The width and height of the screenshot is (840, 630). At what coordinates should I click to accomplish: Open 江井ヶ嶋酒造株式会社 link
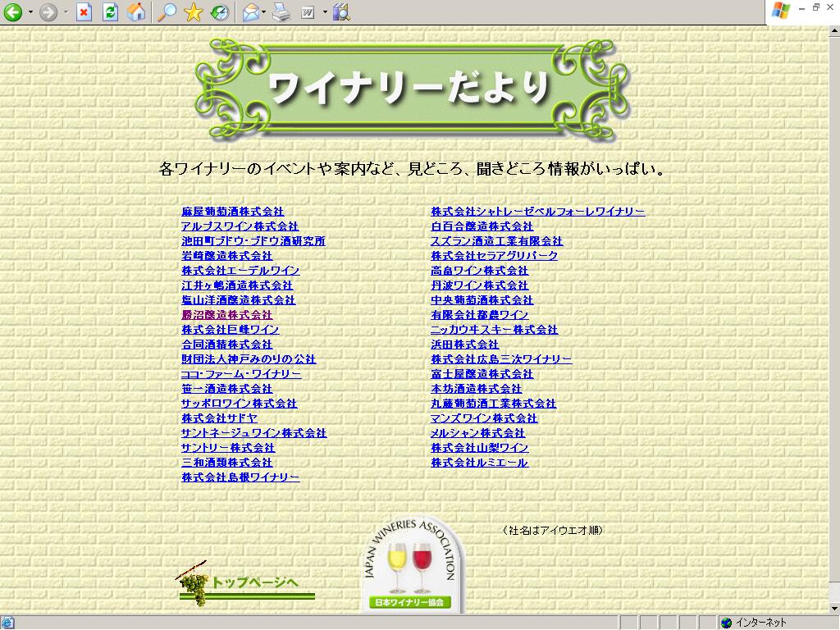click(x=237, y=285)
